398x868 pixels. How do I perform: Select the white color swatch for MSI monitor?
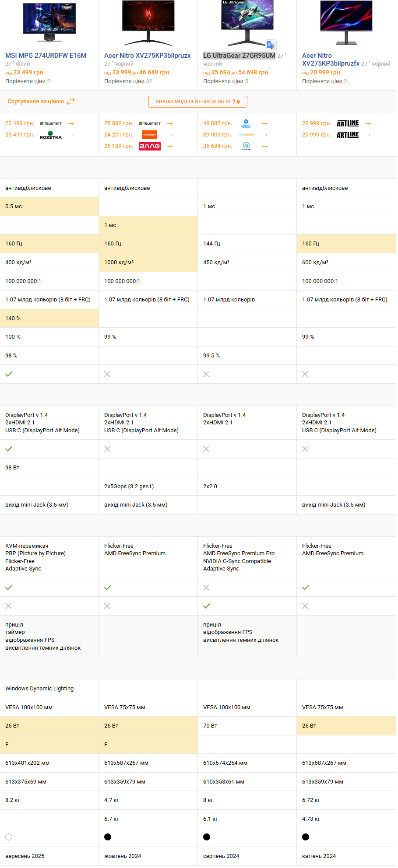coord(9,837)
